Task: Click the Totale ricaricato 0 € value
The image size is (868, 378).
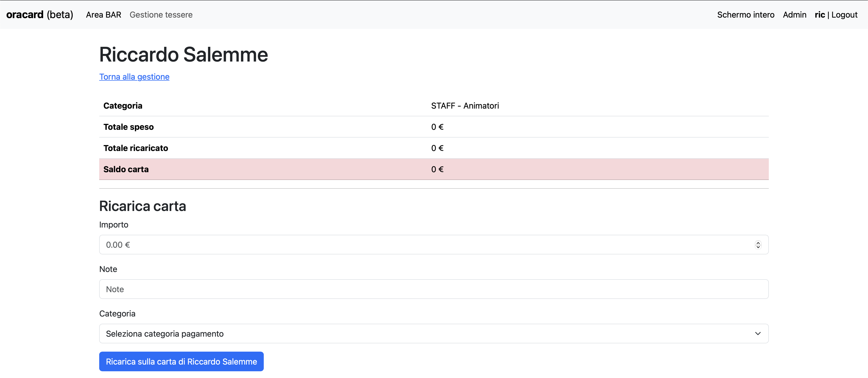Action: click(x=437, y=148)
